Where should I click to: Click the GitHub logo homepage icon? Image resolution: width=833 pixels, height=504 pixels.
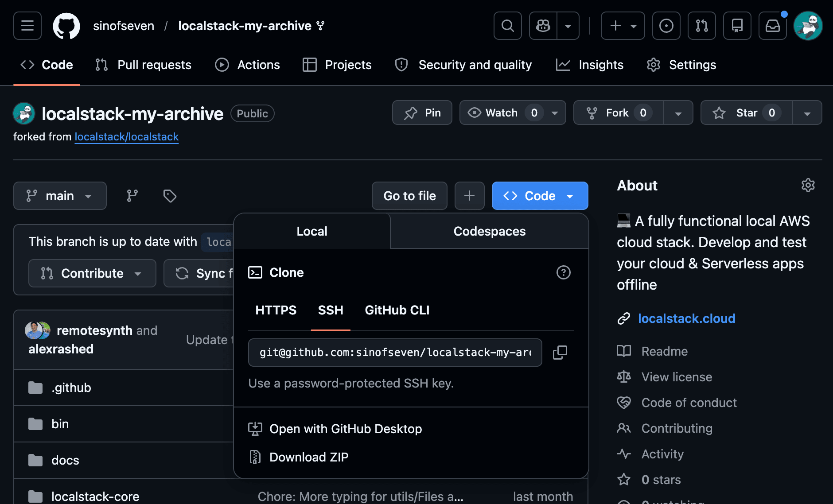(66, 26)
